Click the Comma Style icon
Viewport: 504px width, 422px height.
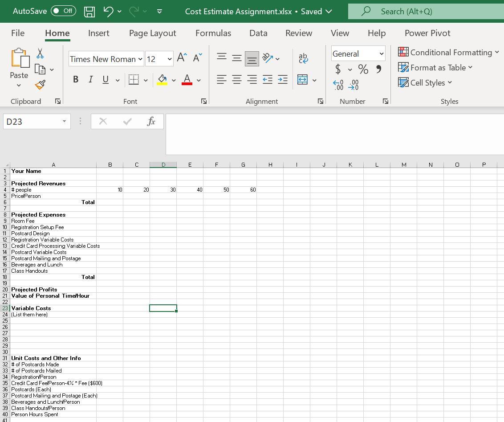[379, 70]
